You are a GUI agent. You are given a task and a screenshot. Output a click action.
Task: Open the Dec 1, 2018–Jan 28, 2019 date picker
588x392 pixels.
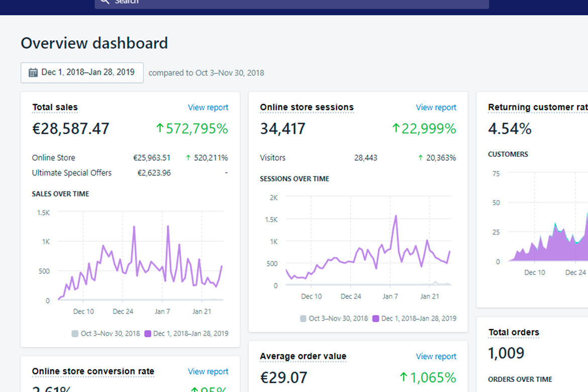[x=82, y=72]
